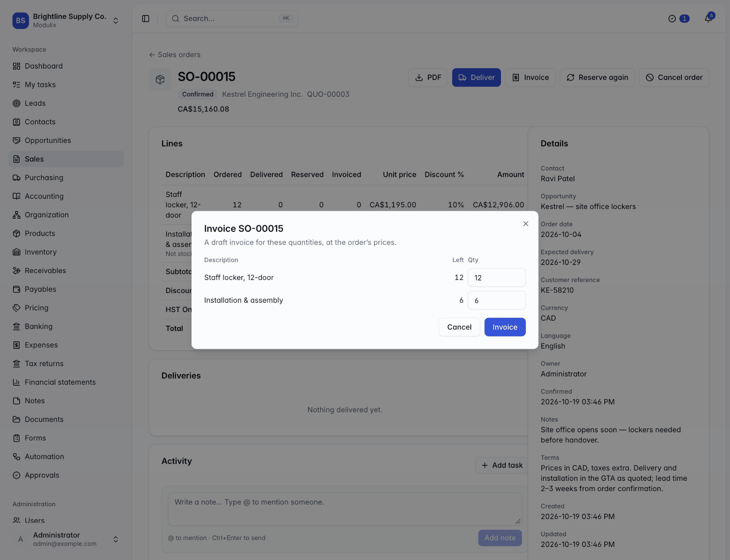Focus the Search box
Image resolution: width=730 pixels, height=560 pixels.
[x=232, y=19]
